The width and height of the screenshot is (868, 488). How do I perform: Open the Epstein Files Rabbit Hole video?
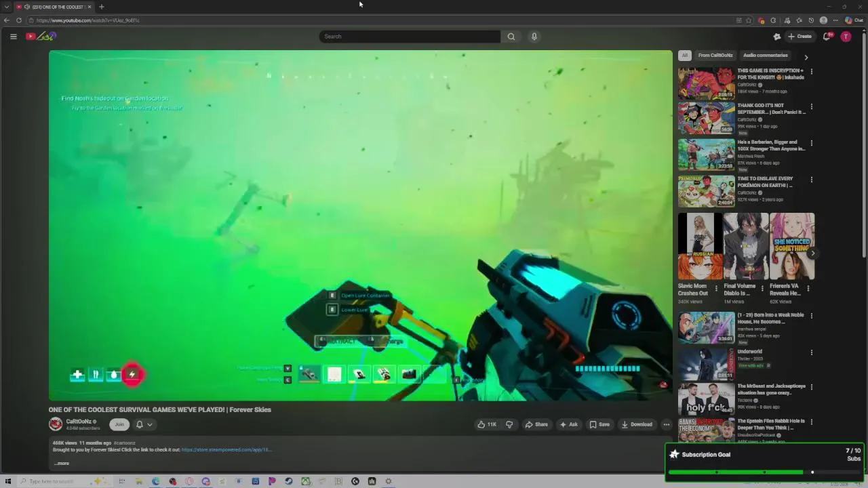[x=706, y=430]
